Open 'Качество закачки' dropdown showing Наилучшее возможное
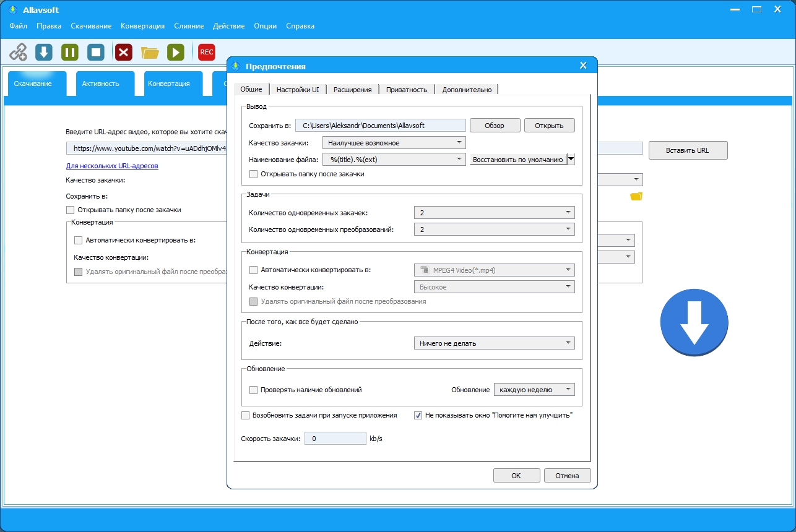 pos(394,143)
